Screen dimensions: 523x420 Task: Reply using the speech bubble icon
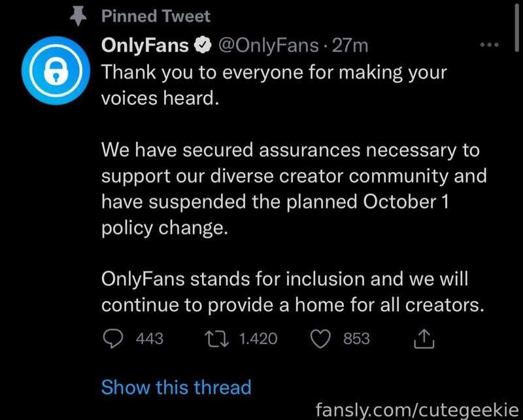tap(114, 338)
